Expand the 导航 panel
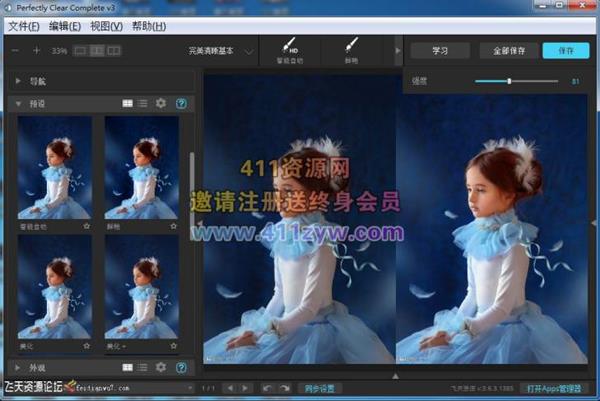600x401 pixels. coord(19,80)
